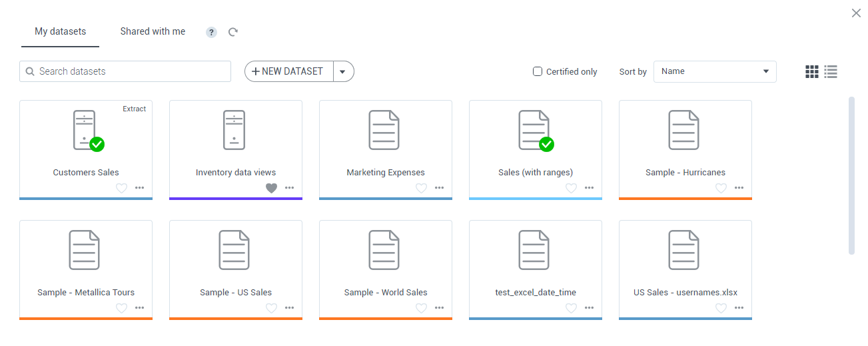Expand the New Dataset dropdown arrow

click(343, 71)
